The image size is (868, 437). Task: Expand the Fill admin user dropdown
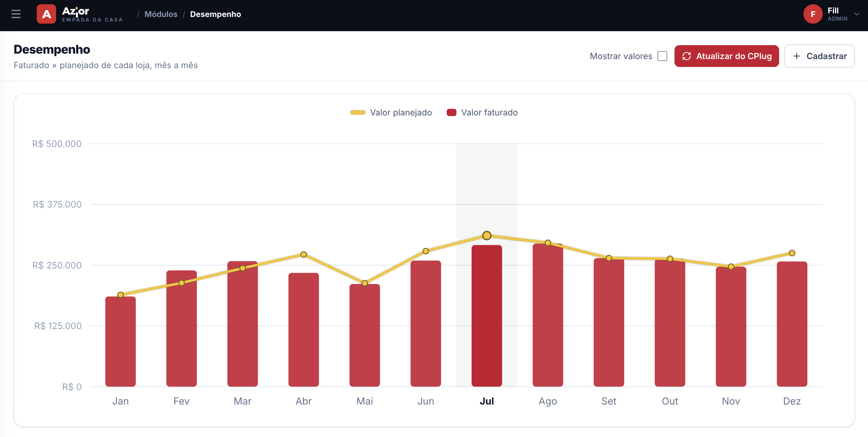coord(856,14)
